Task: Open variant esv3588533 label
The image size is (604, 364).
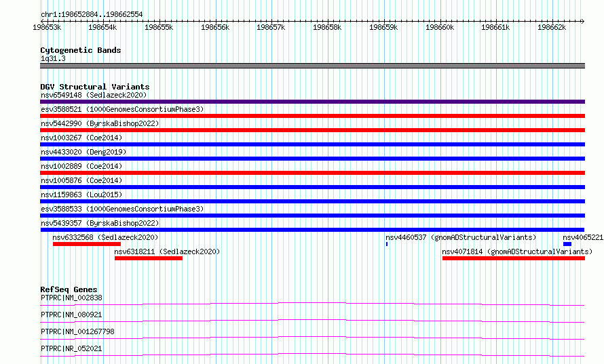Action: [x=122, y=209]
